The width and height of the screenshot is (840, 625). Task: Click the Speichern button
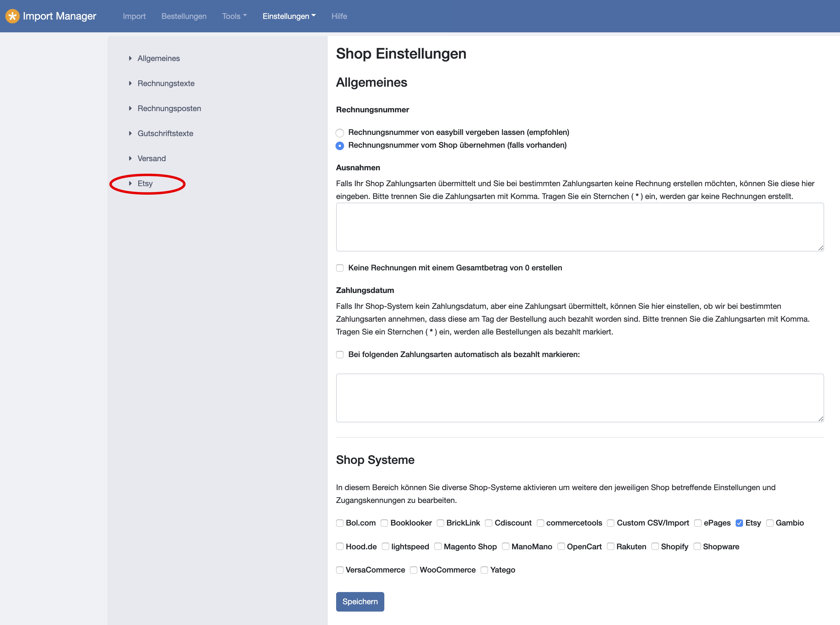(360, 602)
